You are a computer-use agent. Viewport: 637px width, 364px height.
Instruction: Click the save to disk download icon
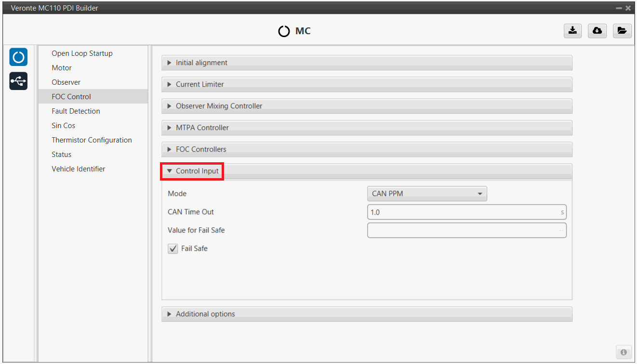(x=572, y=31)
